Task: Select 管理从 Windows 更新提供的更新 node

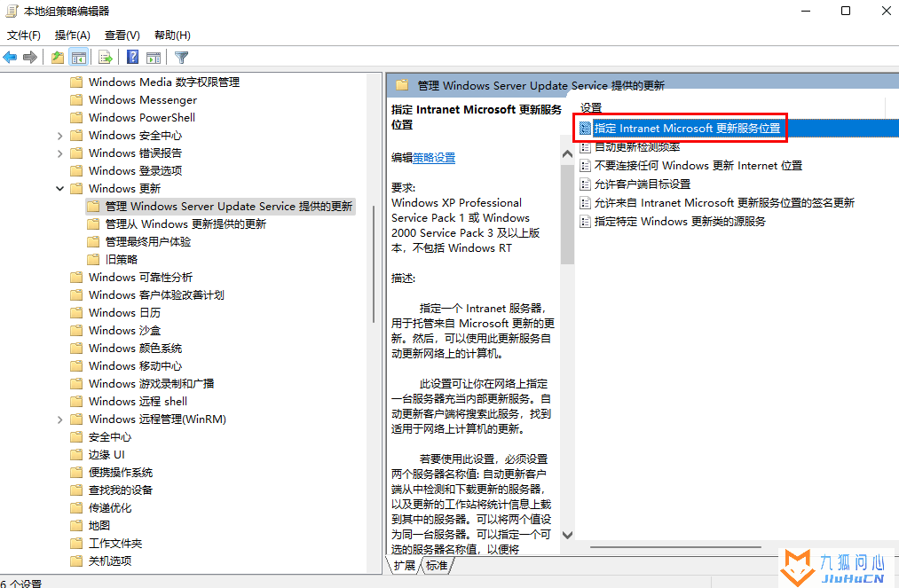Action: pyautogui.click(x=185, y=224)
